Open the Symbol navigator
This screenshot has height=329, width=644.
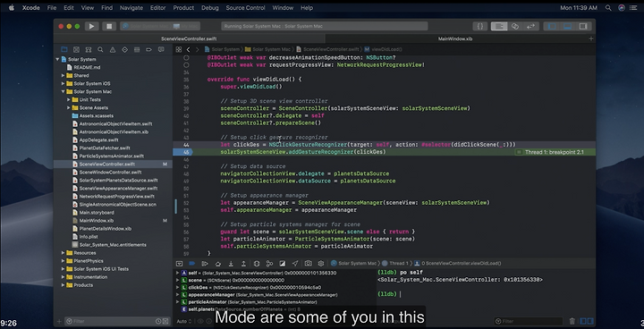tap(89, 49)
